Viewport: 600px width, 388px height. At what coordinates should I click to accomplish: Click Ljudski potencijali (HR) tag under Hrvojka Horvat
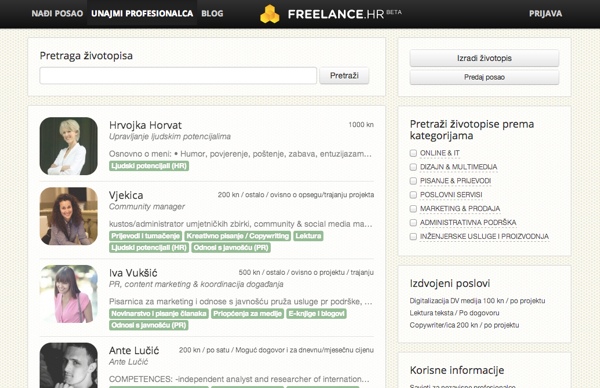[149, 166]
